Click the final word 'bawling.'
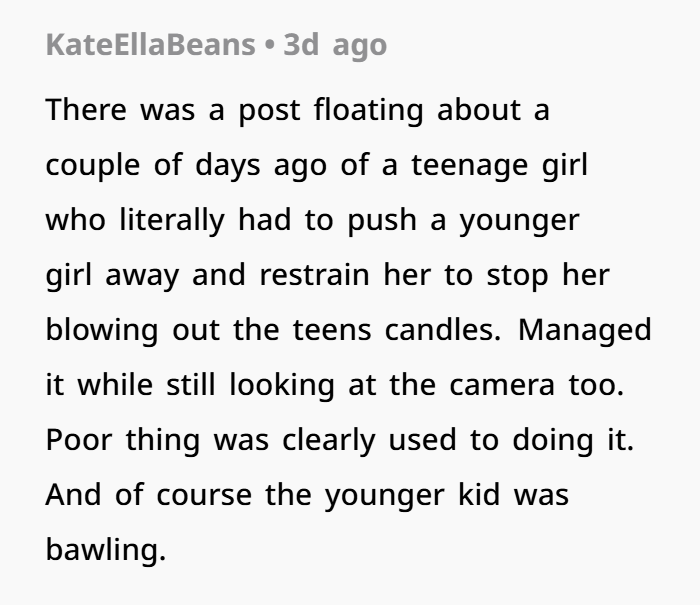Image resolution: width=700 pixels, height=605 pixels. tap(106, 550)
